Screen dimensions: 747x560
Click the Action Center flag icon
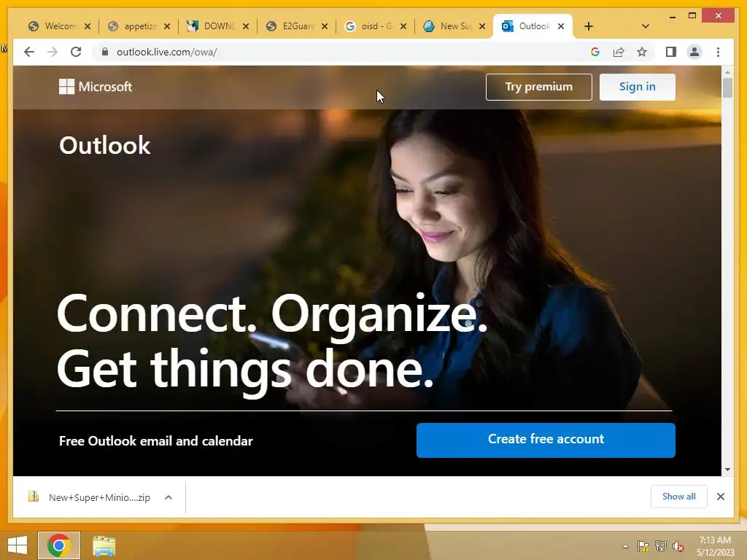click(x=643, y=546)
